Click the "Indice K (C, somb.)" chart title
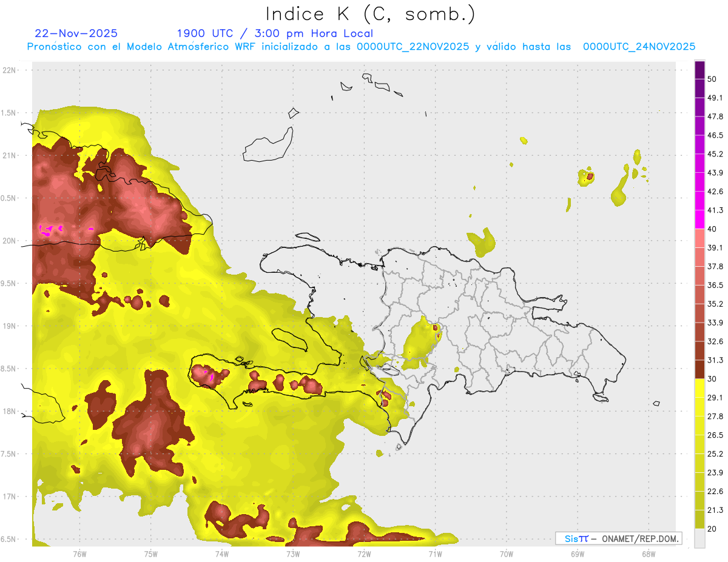Screen dimensions: 728x562 (370, 14)
